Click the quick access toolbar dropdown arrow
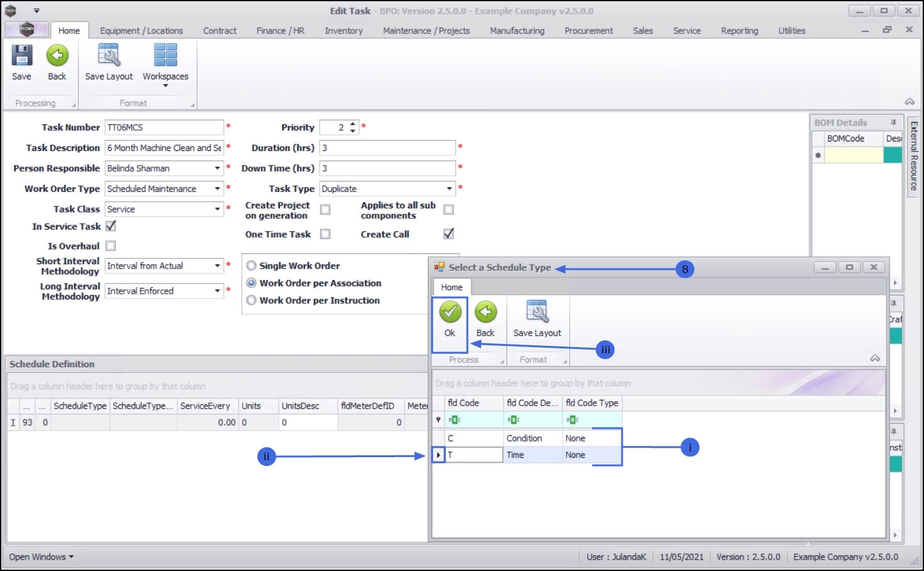The width and height of the screenshot is (924, 571). 36,11
